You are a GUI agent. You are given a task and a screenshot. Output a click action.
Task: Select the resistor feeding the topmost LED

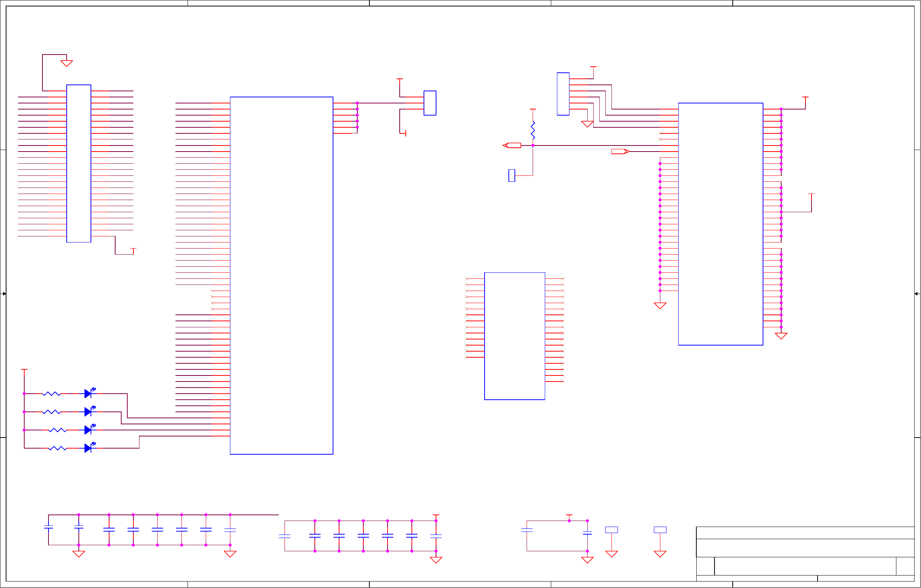pyautogui.click(x=52, y=394)
